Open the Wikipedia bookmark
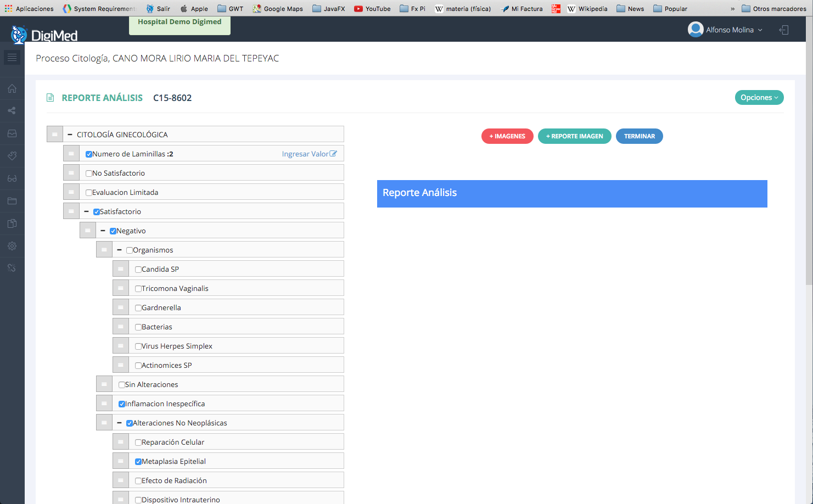Image resolution: width=813 pixels, height=504 pixels. 587,9
